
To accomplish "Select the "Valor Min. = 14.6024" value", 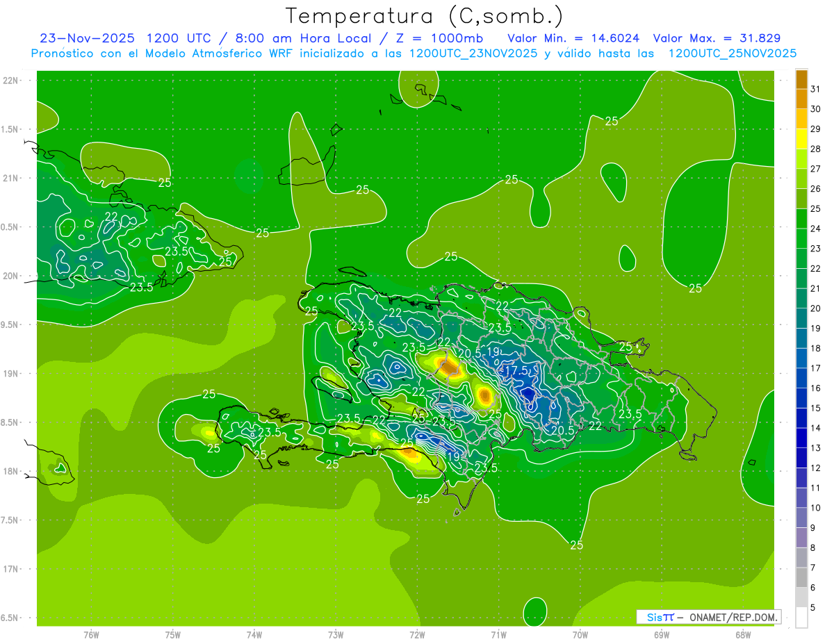I will (x=574, y=38).
